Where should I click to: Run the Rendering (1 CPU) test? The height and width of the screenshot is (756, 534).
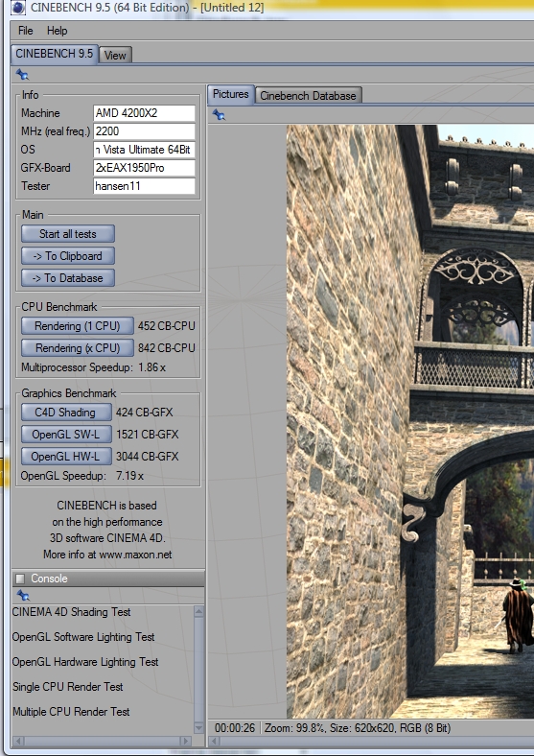tap(77, 326)
